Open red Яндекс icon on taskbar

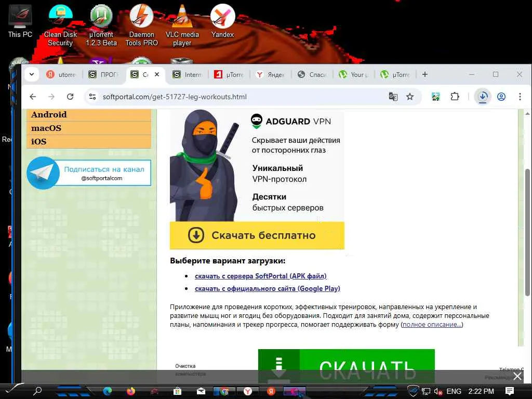(271, 392)
